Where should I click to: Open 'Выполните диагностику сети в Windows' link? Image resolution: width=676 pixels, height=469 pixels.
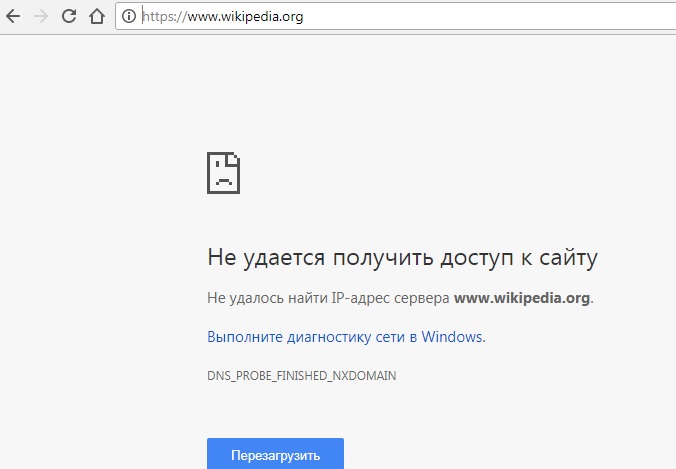point(346,337)
